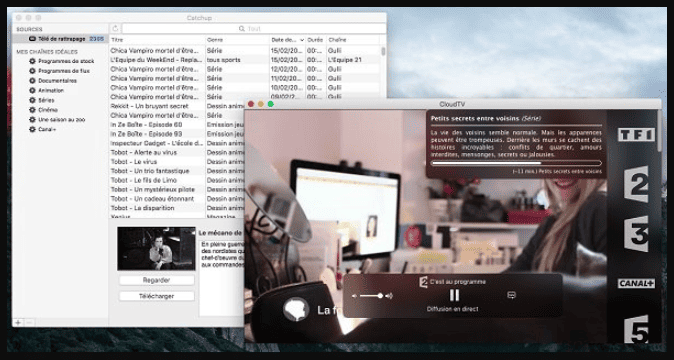Switch to Canal+ channel in CloudTV
Screen dimensions: 674x360
click(x=636, y=284)
